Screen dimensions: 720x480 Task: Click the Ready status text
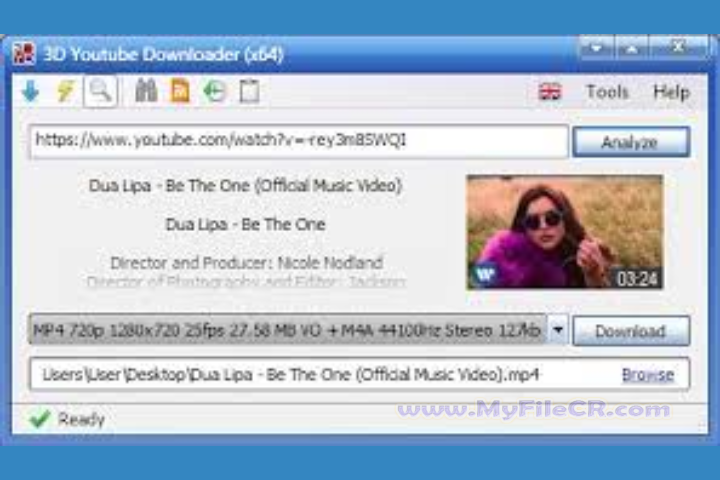pos(81,419)
